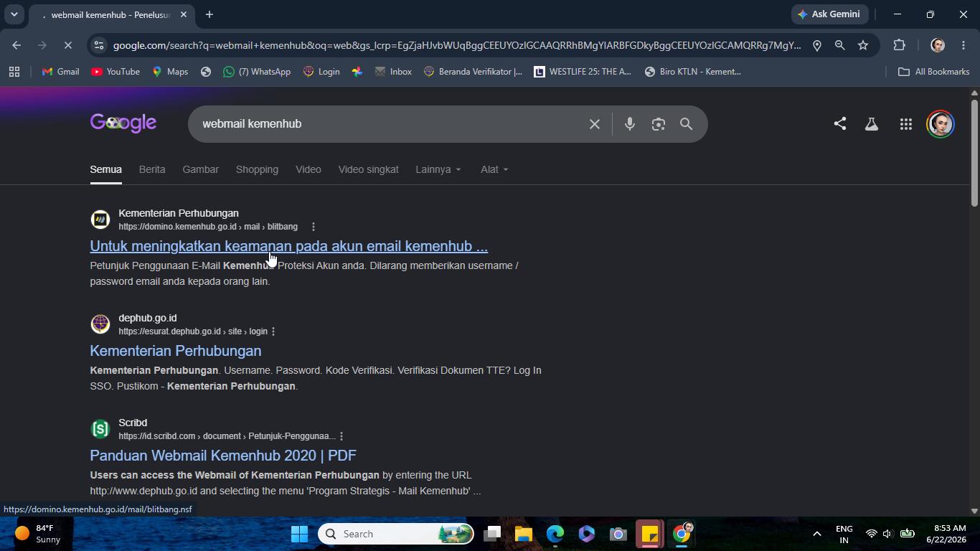Open the Untuk meningkatkan keamanan result link
Viewport: 980px width, 551px height.
[288, 246]
